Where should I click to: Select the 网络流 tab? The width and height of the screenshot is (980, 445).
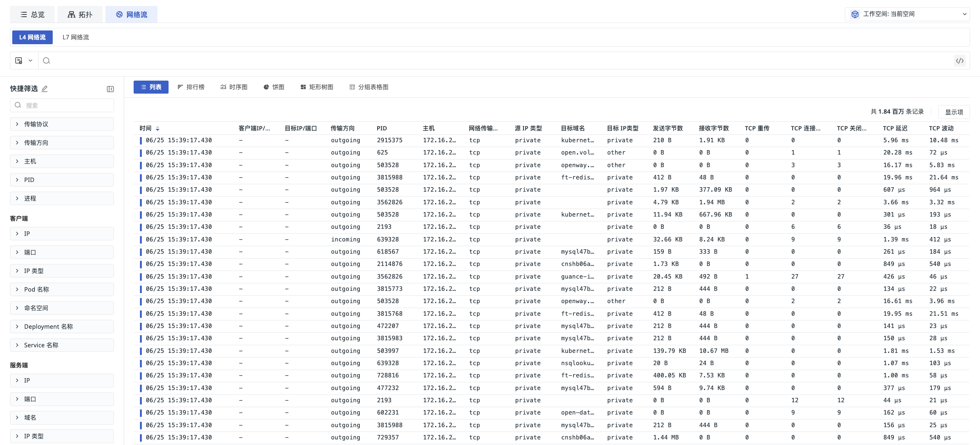(x=131, y=14)
